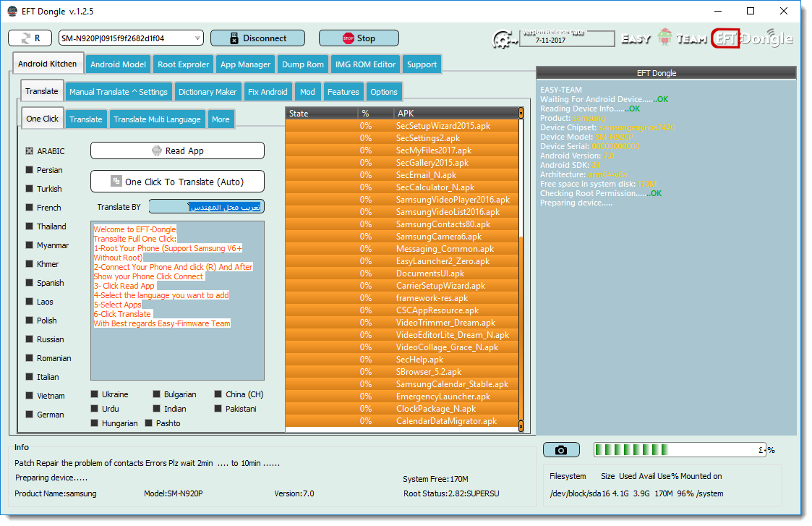Open the Features tab
The height and width of the screenshot is (526, 812).
(x=343, y=92)
